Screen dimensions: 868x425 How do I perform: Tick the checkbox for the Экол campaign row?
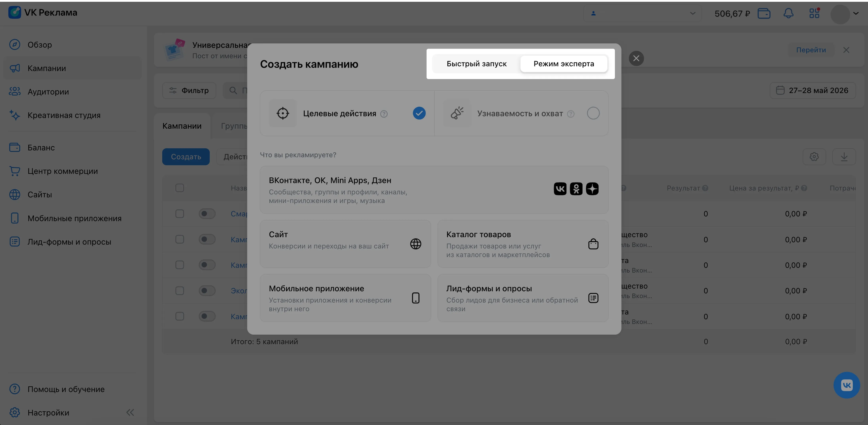coord(180,290)
